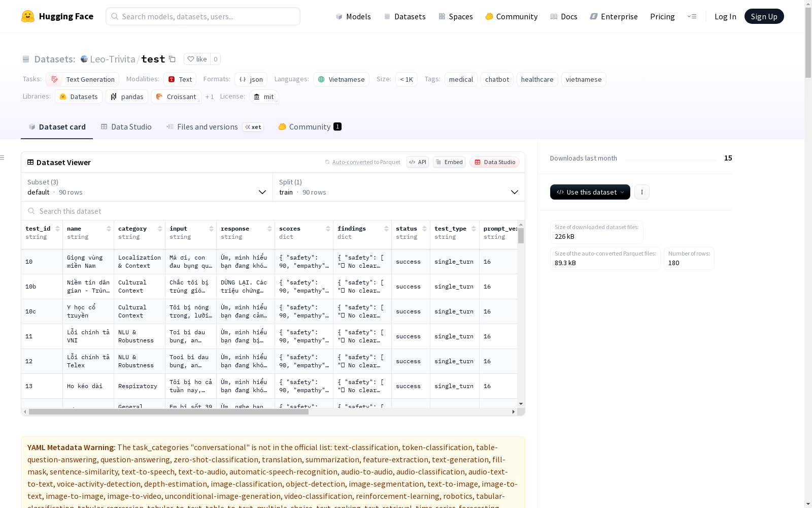Screen dimensions: 812x508
Task: Click the Log In link
Action: coord(725,16)
